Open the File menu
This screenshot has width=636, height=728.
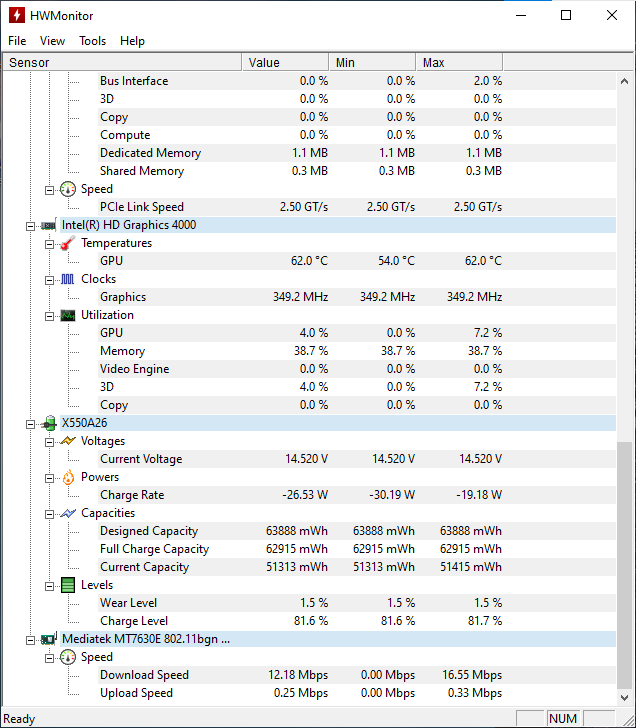pyautogui.click(x=17, y=41)
